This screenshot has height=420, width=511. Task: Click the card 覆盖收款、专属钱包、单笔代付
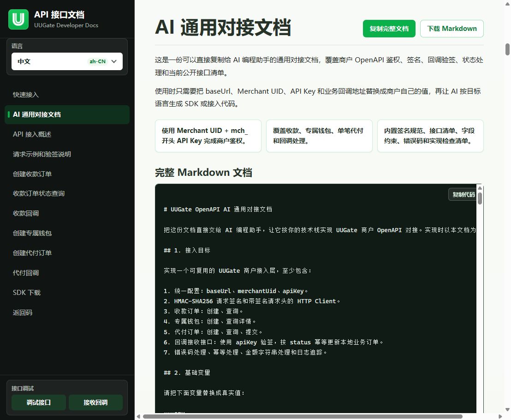(x=319, y=136)
